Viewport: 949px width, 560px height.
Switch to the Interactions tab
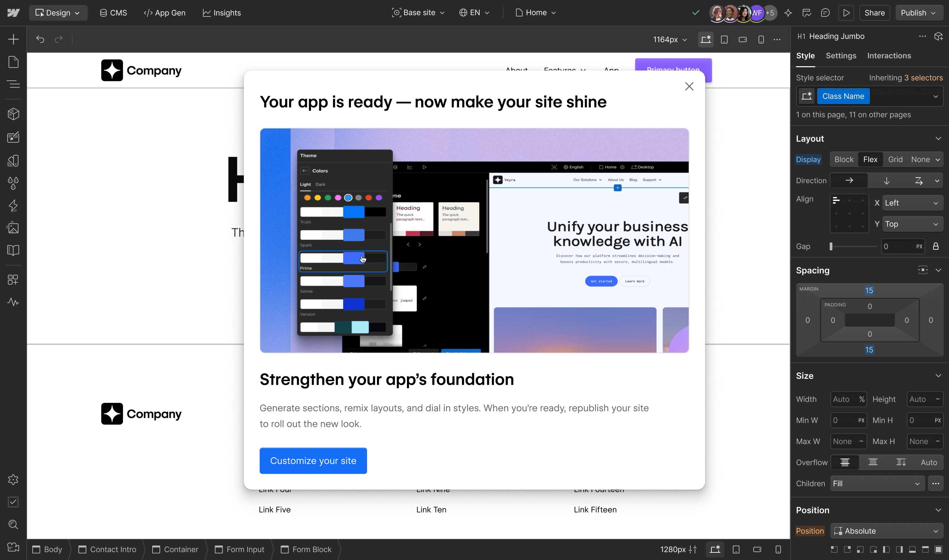pos(889,55)
